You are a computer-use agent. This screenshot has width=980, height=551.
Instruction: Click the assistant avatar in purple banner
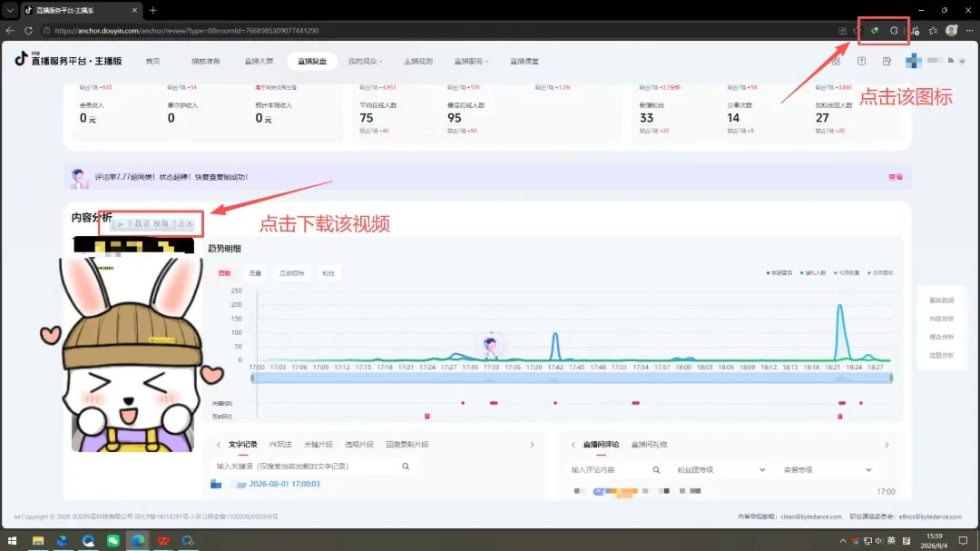(x=79, y=178)
